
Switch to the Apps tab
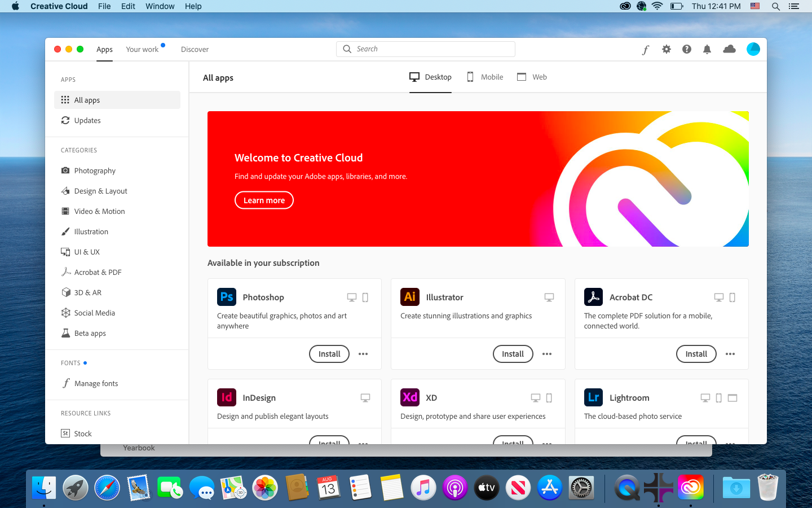tap(104, 50)
